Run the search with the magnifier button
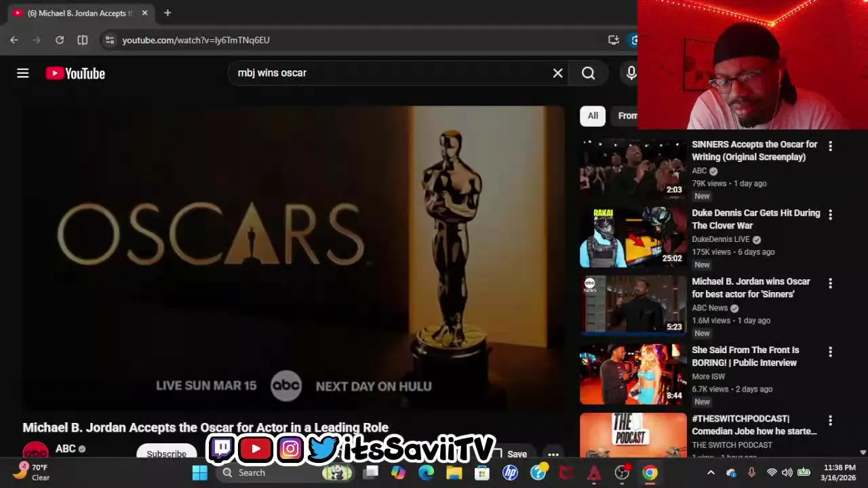The height and width of the screenshot is (488, 868). coord(588,73)
